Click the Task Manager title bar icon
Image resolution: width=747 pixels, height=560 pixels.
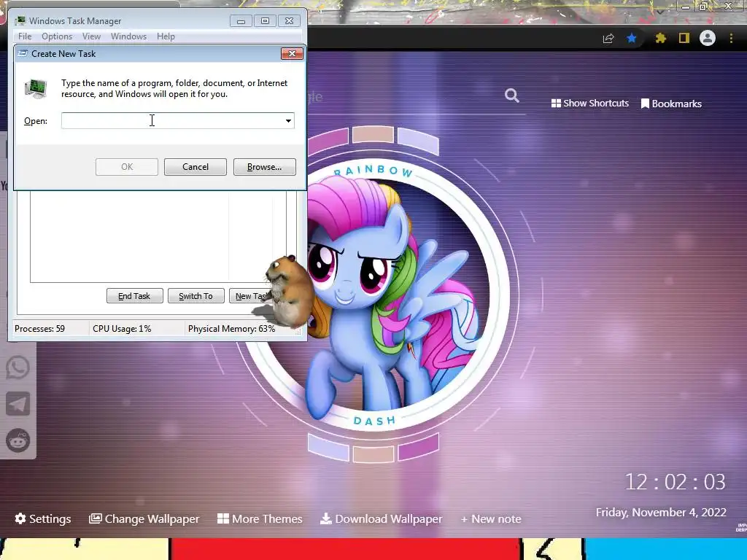(20, 21)
